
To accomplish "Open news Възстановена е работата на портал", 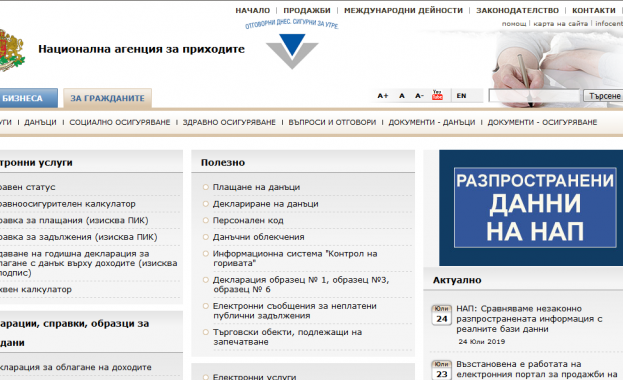I will click(536, 369).
